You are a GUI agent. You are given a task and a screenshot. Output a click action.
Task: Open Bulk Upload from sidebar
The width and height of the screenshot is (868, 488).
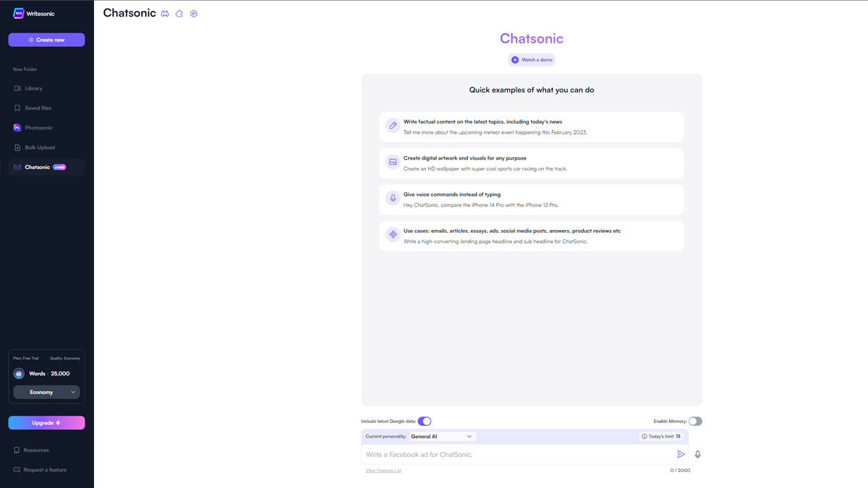pyautogui.click(x=40, y=147)
